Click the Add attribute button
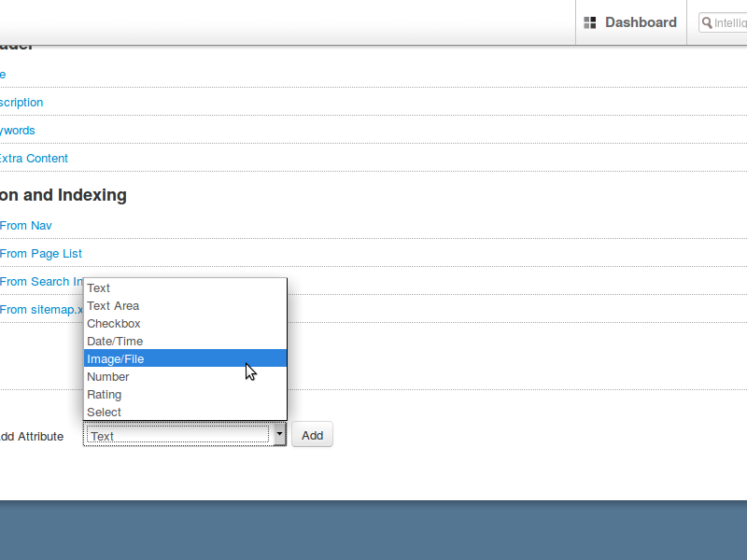Image resolution: width=747 pixels, height=560 pixels. coord(312,435)
